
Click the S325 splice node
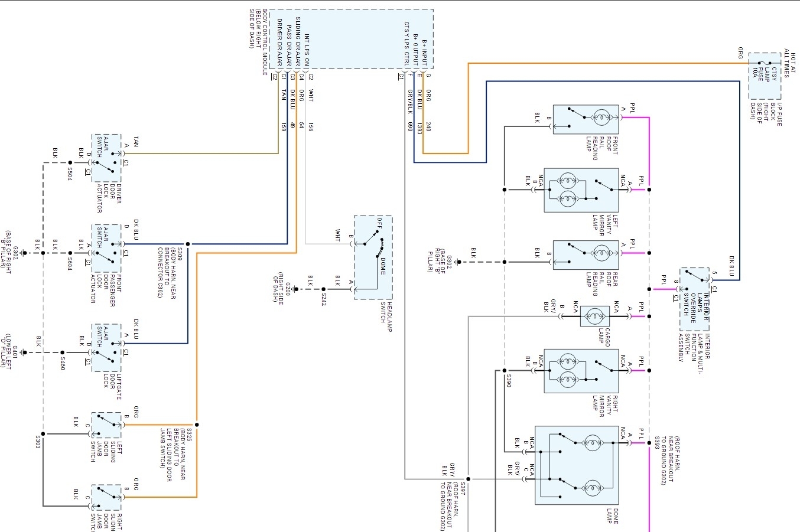click(x=197, y=425)
